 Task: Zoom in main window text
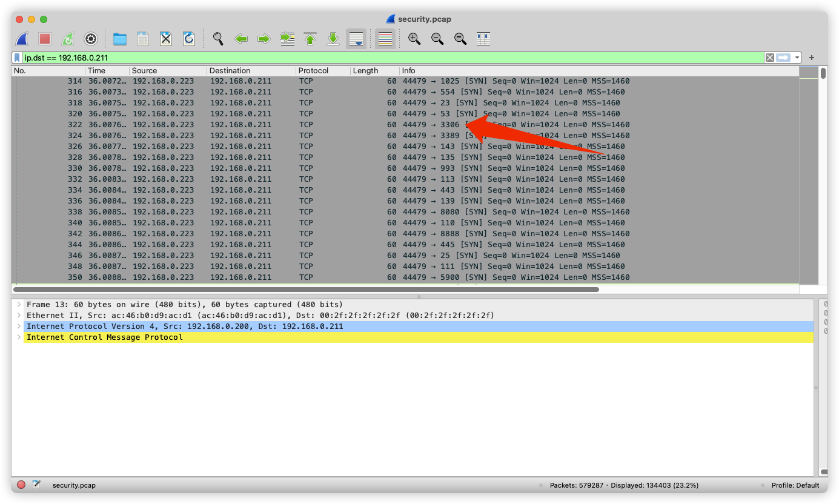[414, 39]
